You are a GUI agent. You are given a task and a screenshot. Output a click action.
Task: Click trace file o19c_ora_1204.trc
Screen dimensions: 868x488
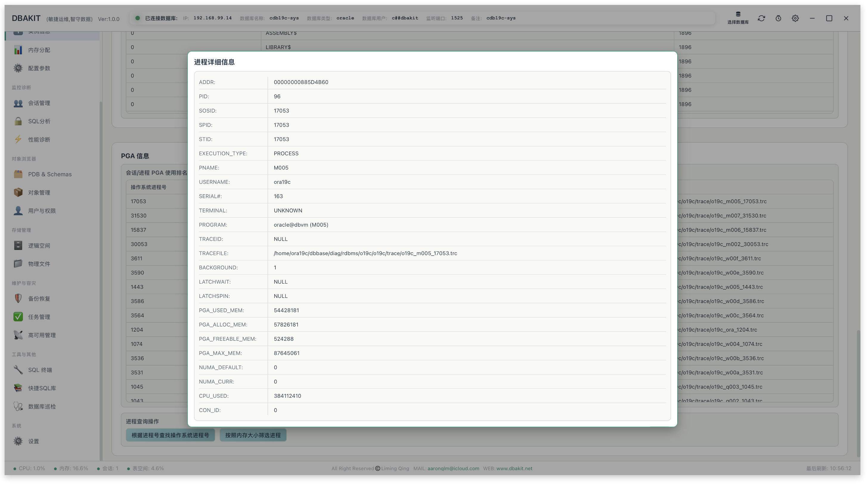[734, 330]
